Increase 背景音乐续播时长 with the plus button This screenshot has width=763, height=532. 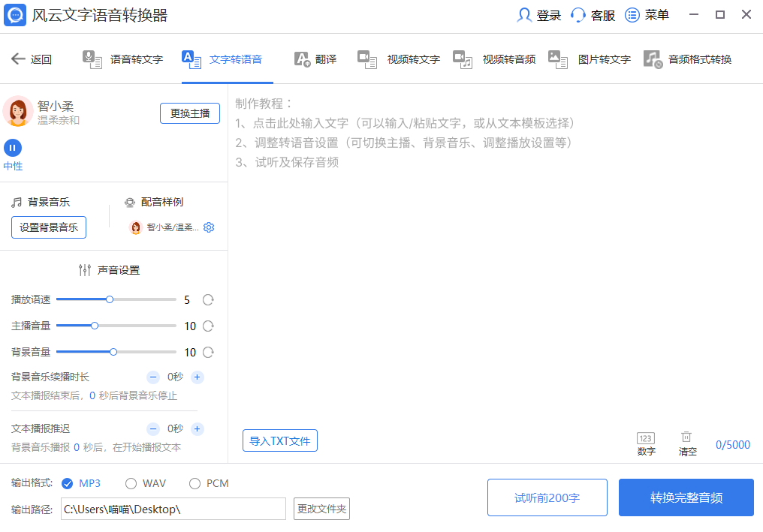197,377
